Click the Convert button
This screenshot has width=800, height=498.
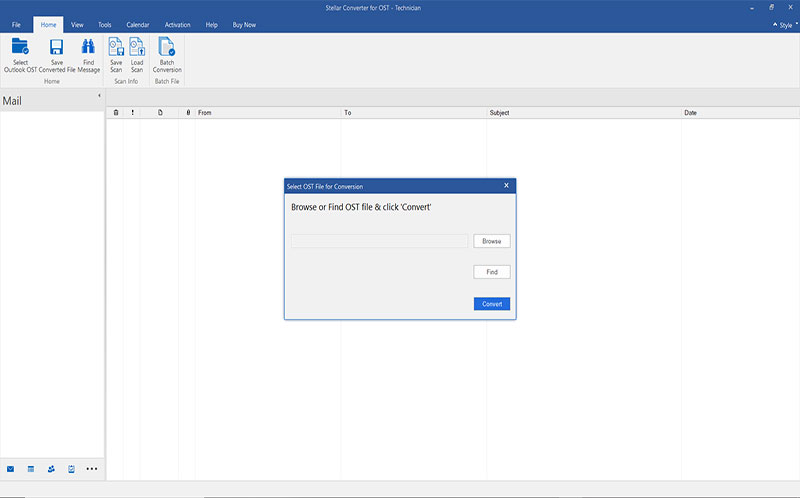(492, 304)
